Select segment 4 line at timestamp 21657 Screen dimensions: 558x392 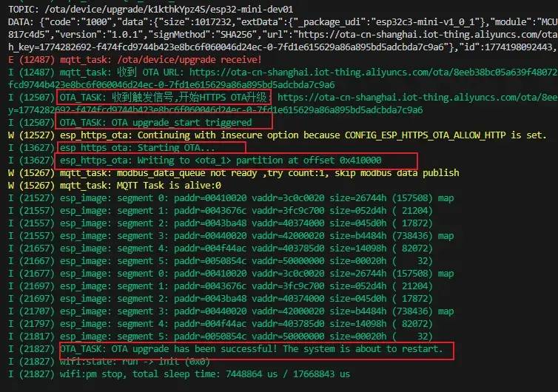pyautogui.click(x=244, y=249)
